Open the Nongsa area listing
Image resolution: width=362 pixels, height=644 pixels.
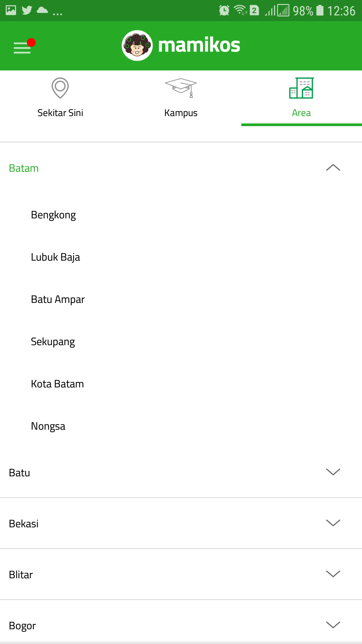(x=48, y=426)
